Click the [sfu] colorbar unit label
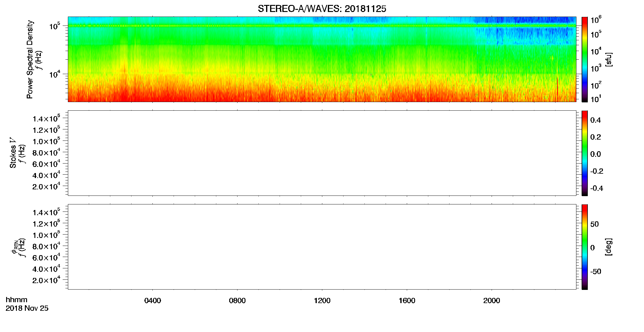Screen dimensions: 644x332 point(609,59)
